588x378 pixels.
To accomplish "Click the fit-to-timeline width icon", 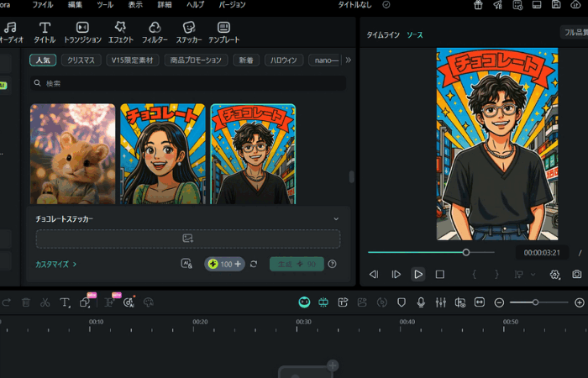I will click(x=480, y=302).
